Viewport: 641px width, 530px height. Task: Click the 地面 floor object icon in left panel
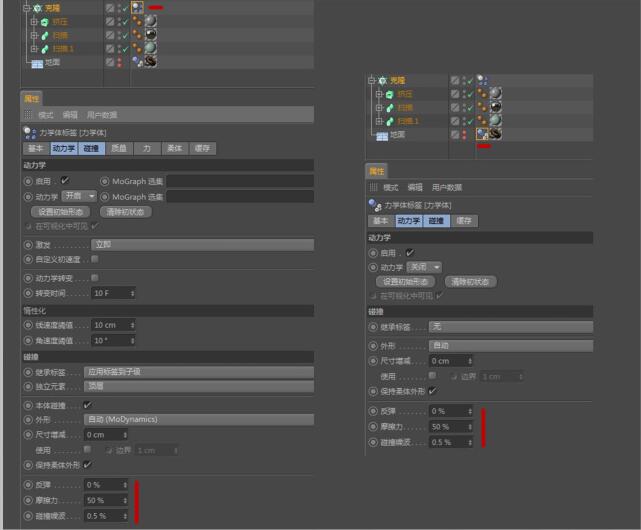pos(37,63)
